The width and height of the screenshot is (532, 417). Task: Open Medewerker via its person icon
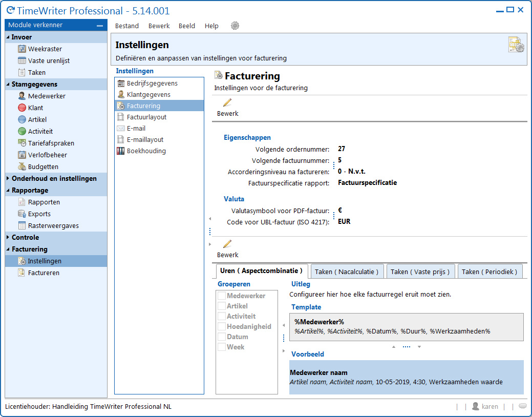click(22, 96)
